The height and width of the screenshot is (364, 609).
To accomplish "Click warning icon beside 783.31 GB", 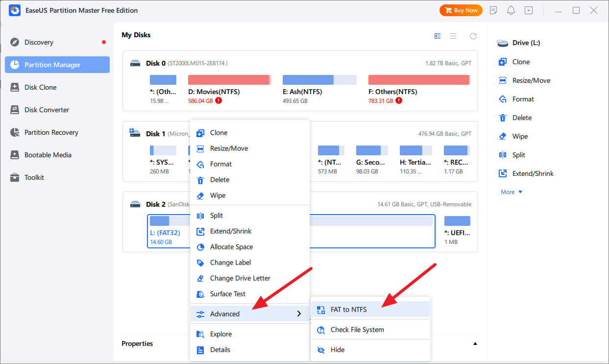I will tap(399, 100).
